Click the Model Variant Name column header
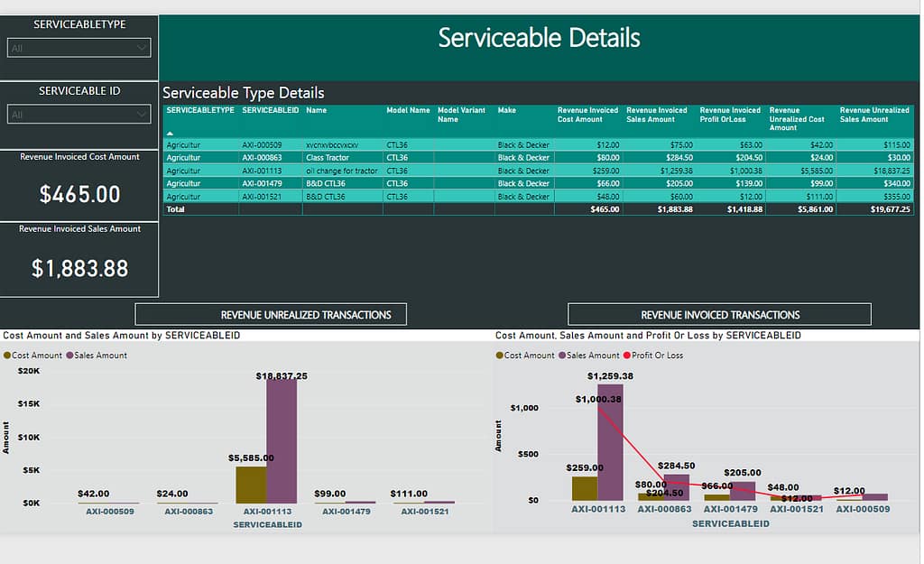This screenshot has height=564, width=924. tap(461, 115)
